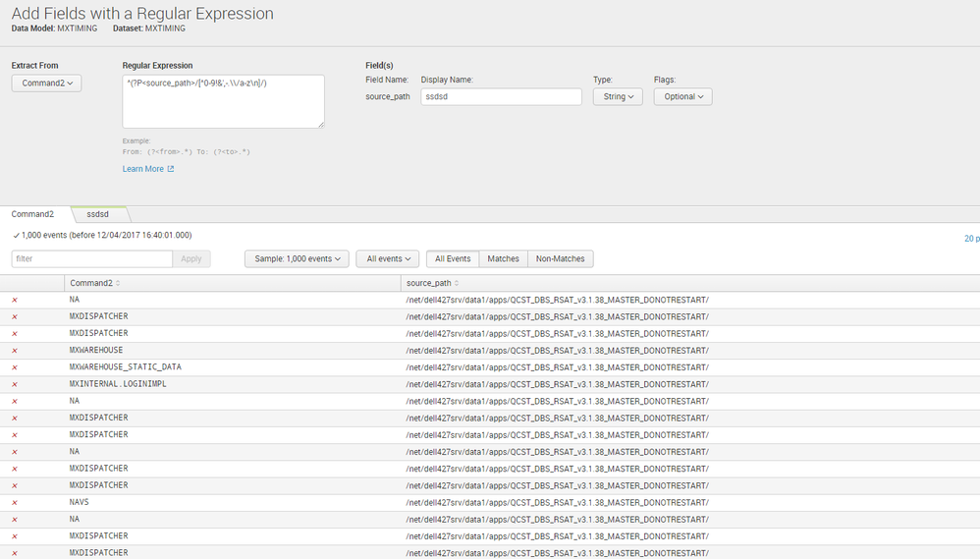The height and width of the screenshot is (559, 980).
Task: Click the Regular Expression text area
Action: click(x=223, y=100)
